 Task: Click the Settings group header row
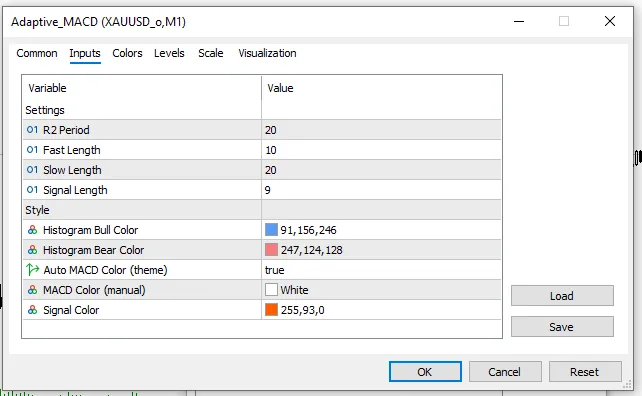(x=262, y=110)
